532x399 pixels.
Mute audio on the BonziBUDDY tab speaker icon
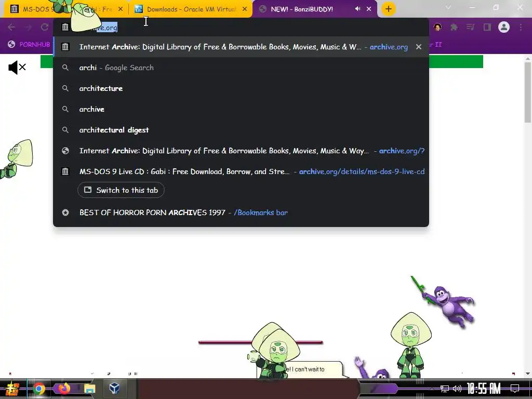357,9
